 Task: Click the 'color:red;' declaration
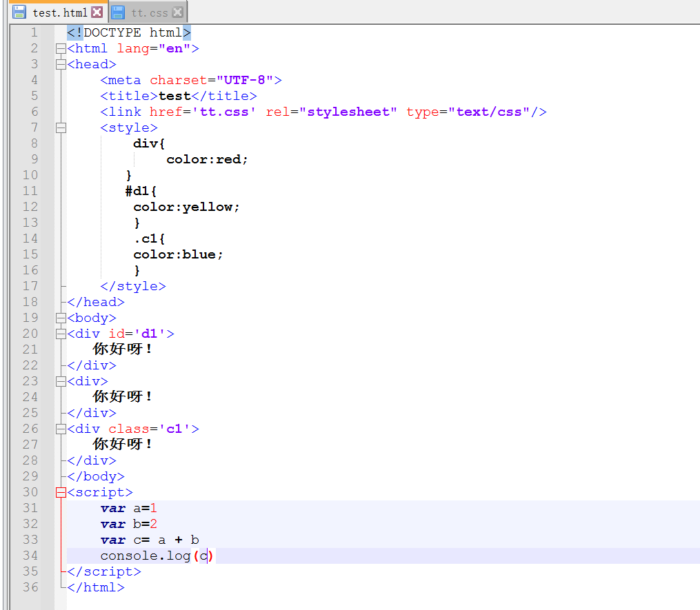207,159
